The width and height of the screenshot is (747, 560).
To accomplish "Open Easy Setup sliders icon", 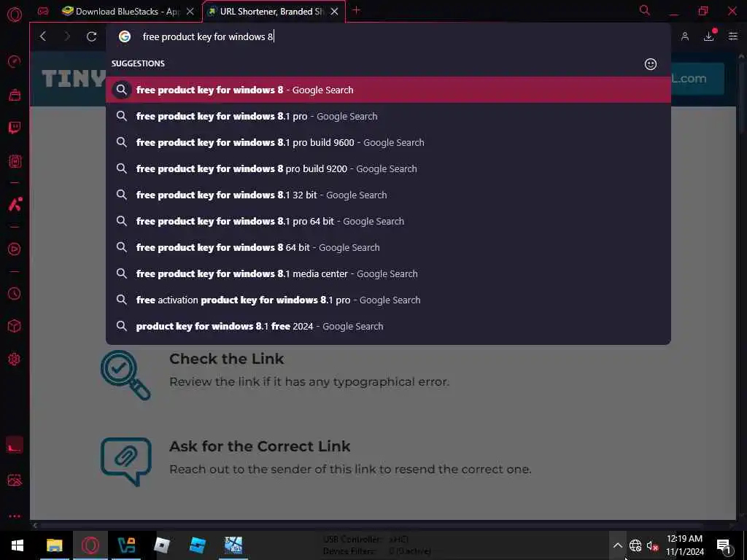I will [x=732, y=36].
